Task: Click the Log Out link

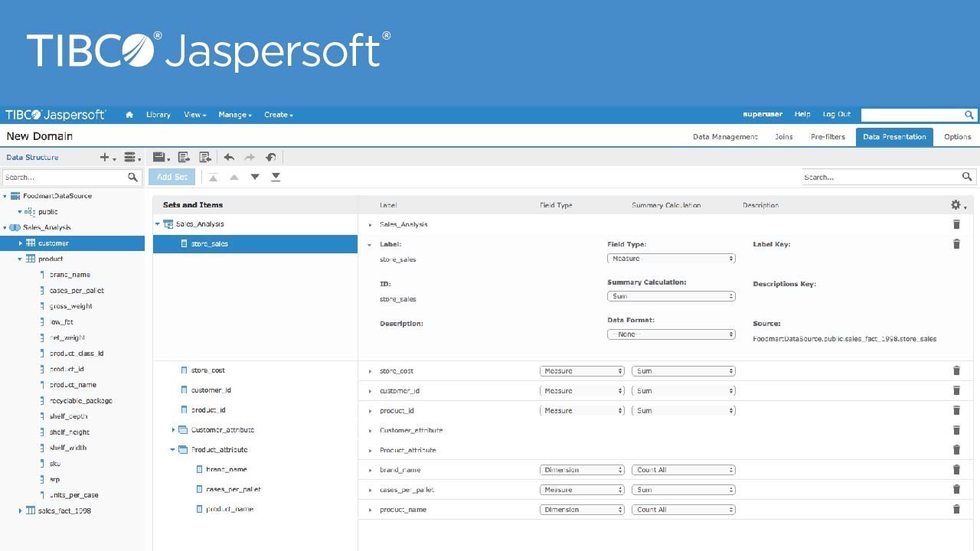Action: pyautogui.click(x=837, y=114)
